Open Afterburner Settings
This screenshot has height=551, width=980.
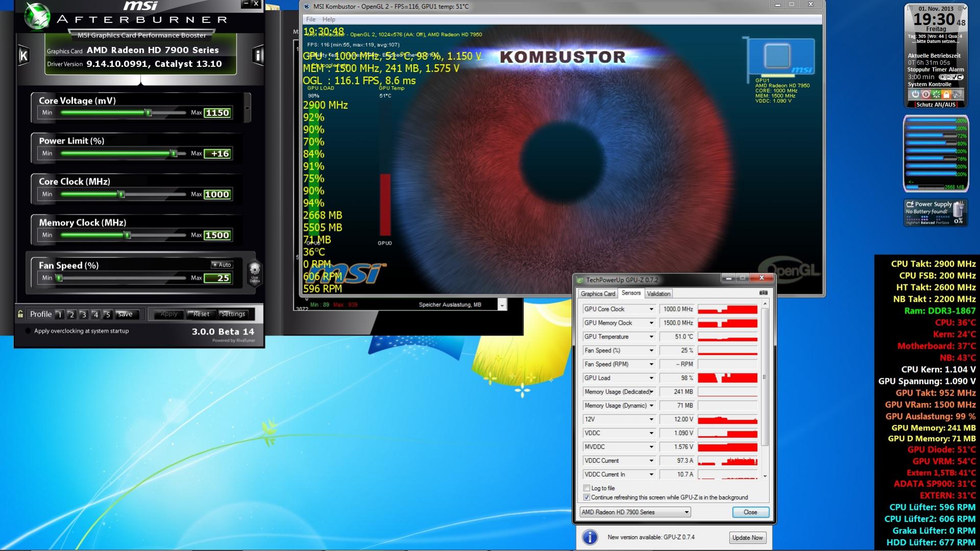tap(233, 314)
